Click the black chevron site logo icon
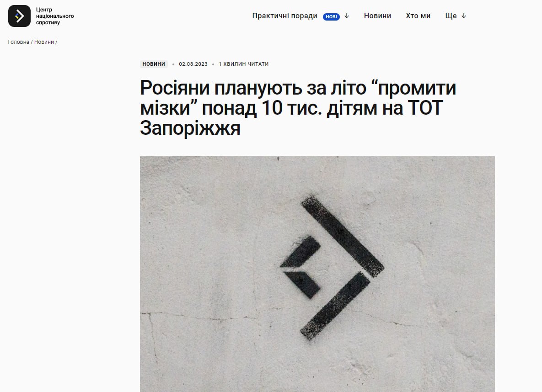 [x=19, y=16]
